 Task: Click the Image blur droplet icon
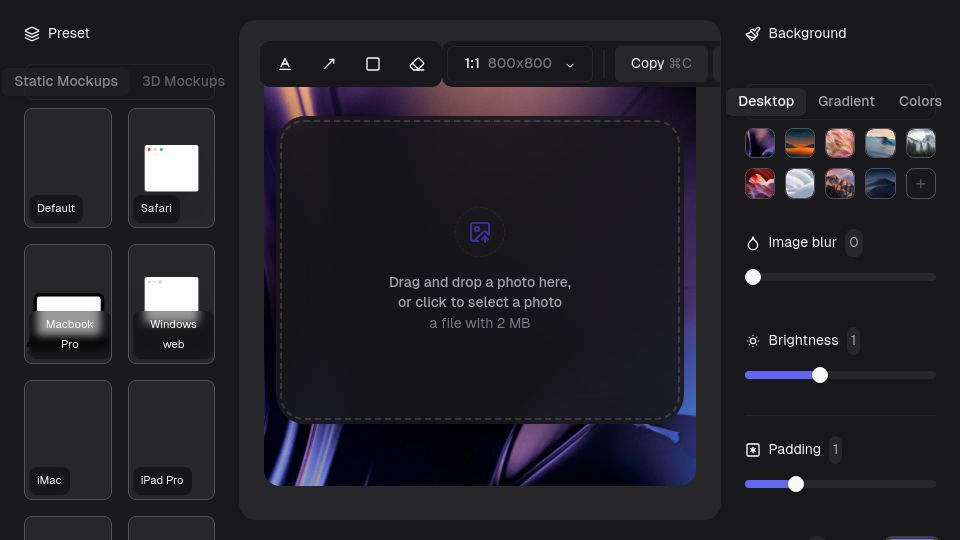(753, 243)
